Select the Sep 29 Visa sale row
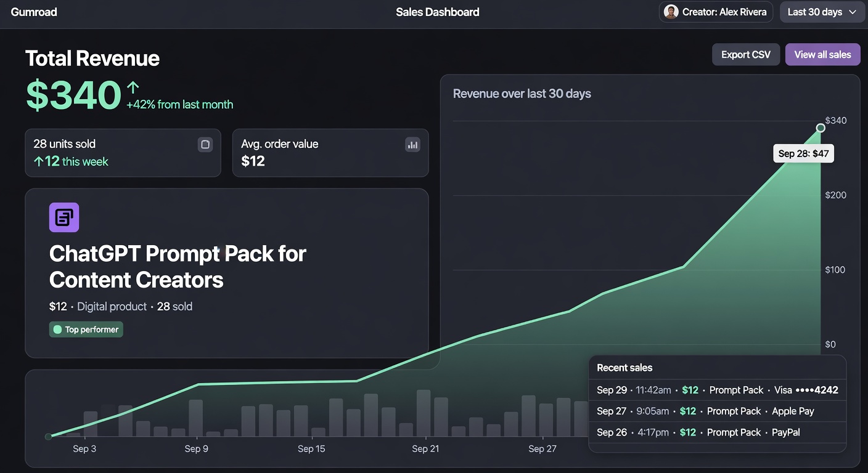The width and height of the screenshot is (868, 473). pos(718,390)
